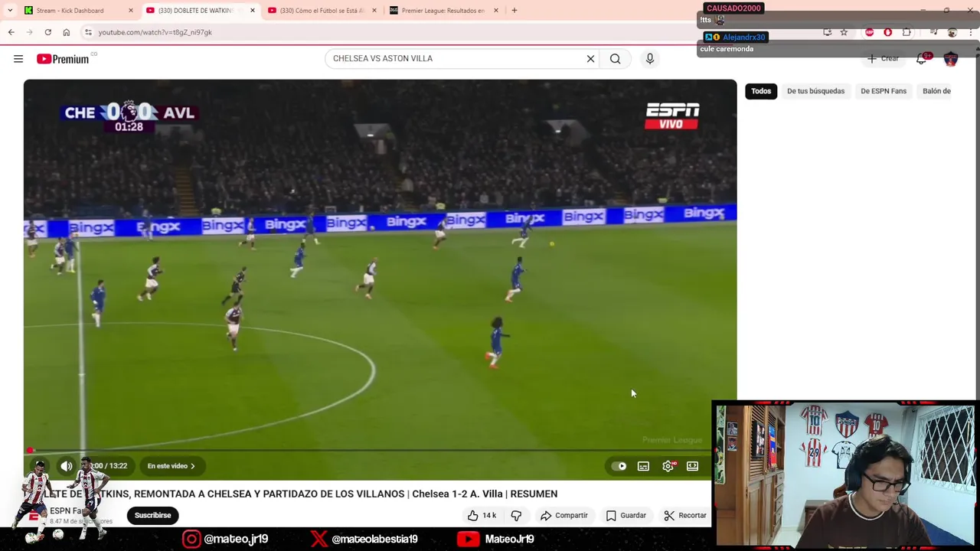Image resolution: width=980 pixels, height=551 pixels.
Task: Open the YouTube account avatar menu
Action: pos(951,59)
